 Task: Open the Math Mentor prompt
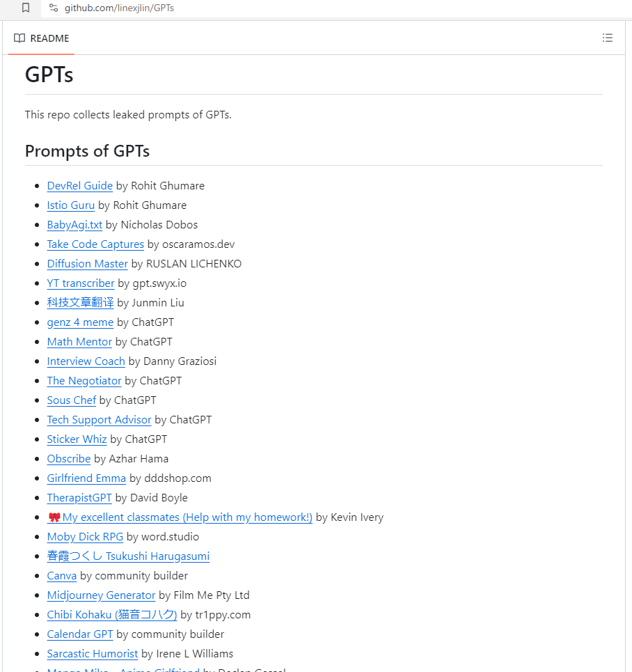pos(79,341)
